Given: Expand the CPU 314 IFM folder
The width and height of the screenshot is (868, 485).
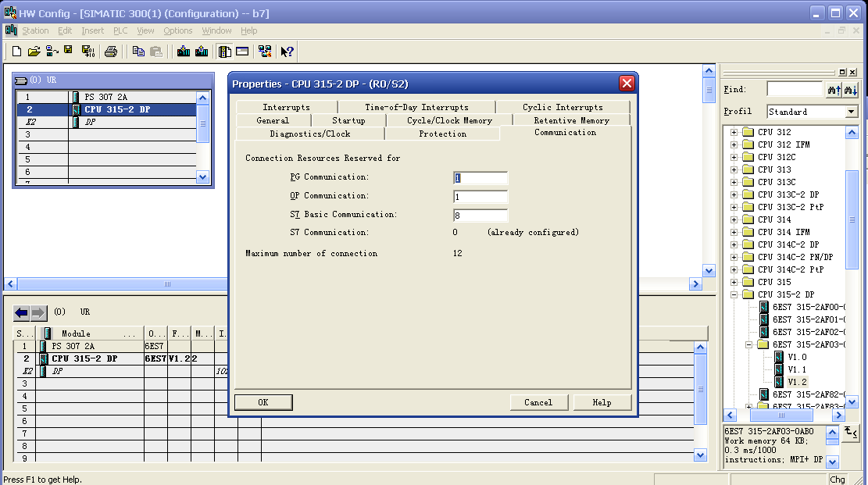Looking at the screenshot, I should (x=734, y=232).
